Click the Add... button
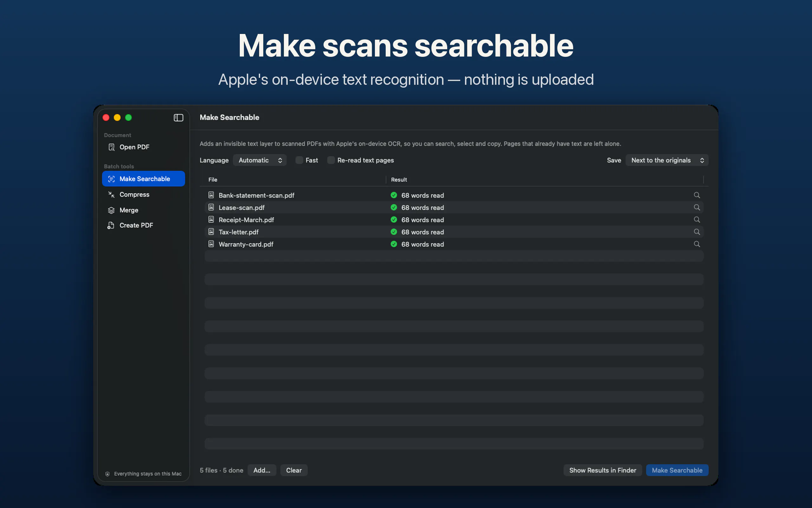 point(262,470)
